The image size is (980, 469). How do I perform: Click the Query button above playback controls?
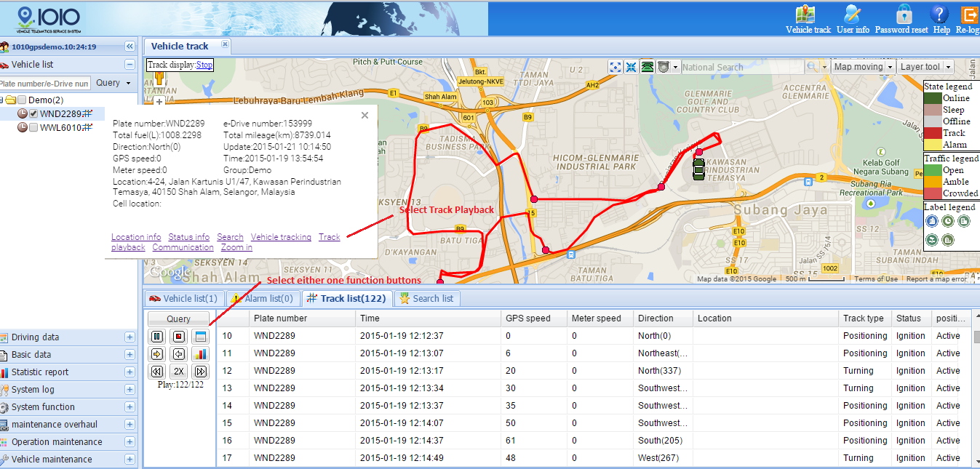179,319
